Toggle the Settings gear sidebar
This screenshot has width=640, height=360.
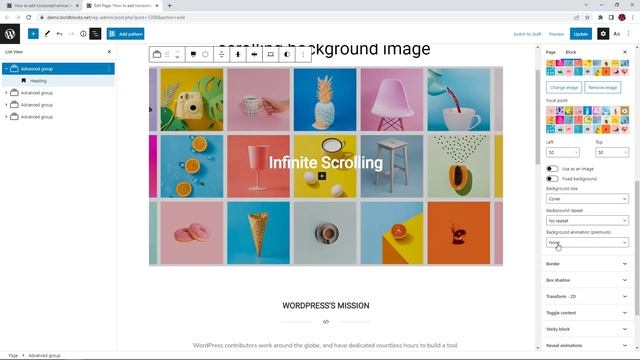click(603, 34)
